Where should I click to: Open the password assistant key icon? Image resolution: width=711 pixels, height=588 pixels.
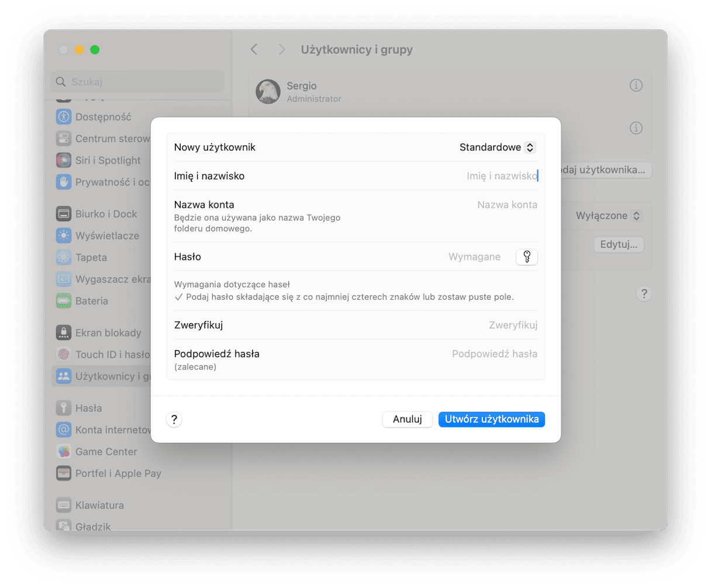pyautogui.click(x=527, y=257)
